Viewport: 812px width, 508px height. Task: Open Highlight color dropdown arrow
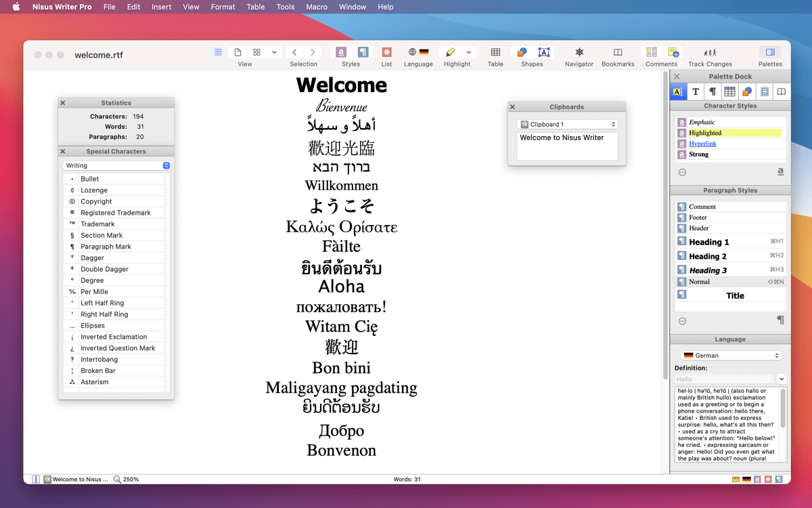(x=468, y=52)
